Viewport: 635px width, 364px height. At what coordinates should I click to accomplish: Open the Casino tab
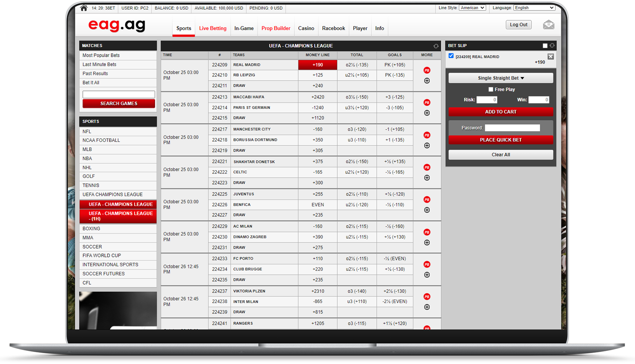306,28
